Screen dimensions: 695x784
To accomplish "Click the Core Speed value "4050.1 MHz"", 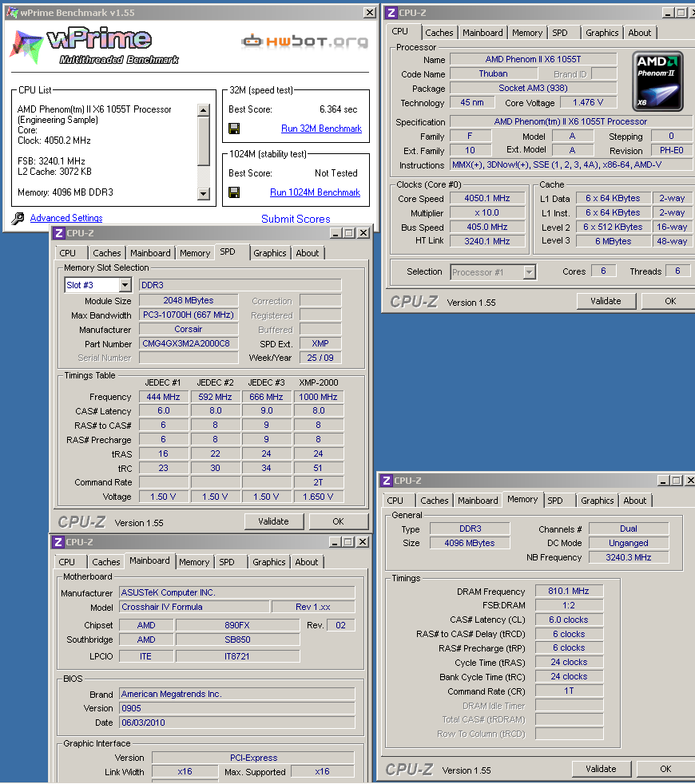I will coord(487,199).
